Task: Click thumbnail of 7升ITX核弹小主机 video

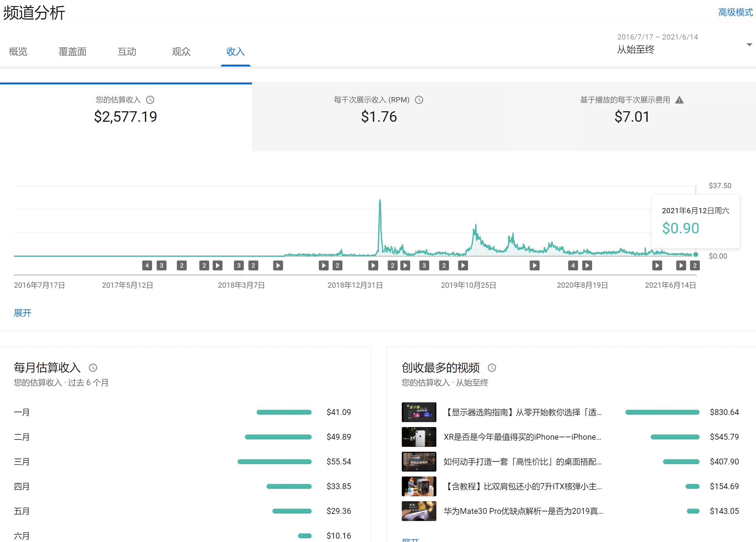Action: click(419, 486)
